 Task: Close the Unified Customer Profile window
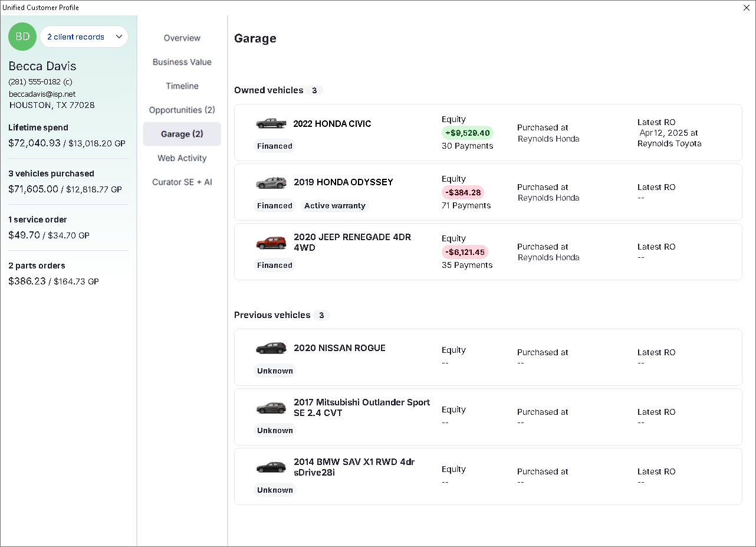tap(747, 8)
